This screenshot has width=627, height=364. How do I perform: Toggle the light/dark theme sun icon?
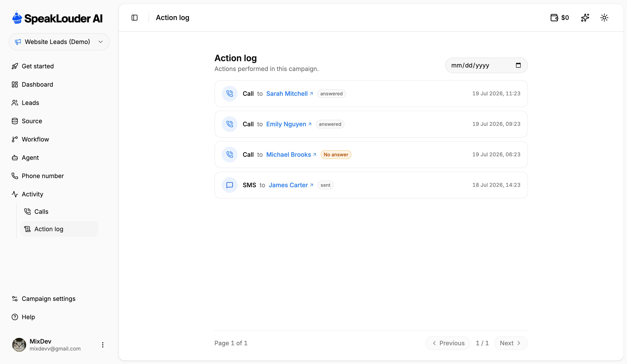pos(604,18)
